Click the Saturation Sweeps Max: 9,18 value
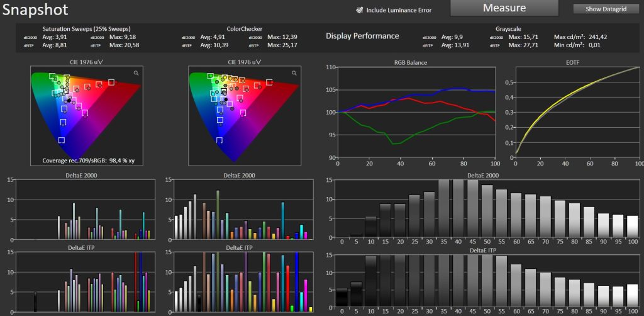The image size is (644, 316). point(122,37)
